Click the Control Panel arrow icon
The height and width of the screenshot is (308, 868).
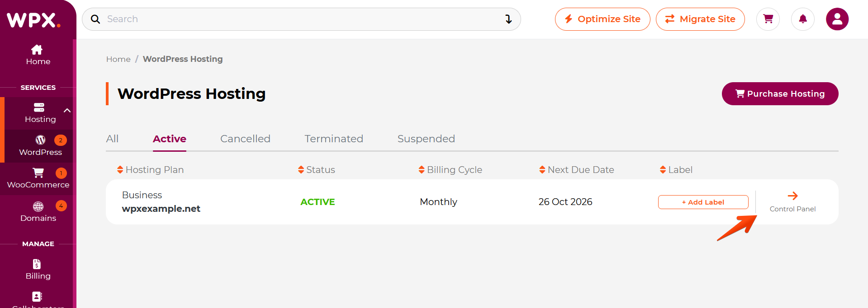792,196
